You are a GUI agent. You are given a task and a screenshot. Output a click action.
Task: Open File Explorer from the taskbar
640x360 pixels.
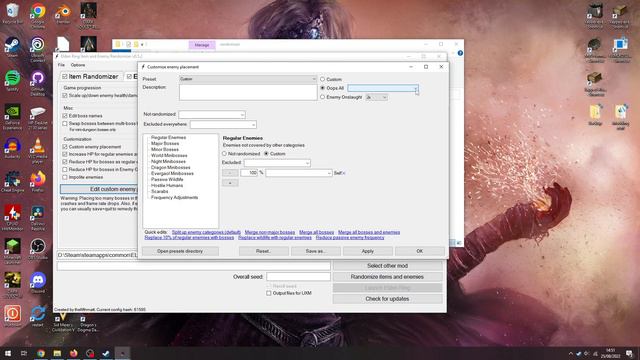[57, 353]
